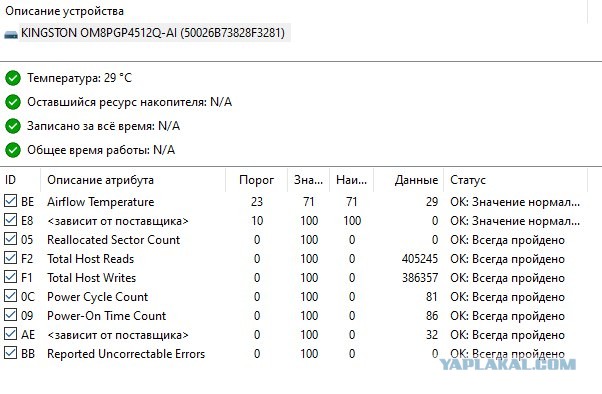Click the Порог column header

click(x=256, y=180)
